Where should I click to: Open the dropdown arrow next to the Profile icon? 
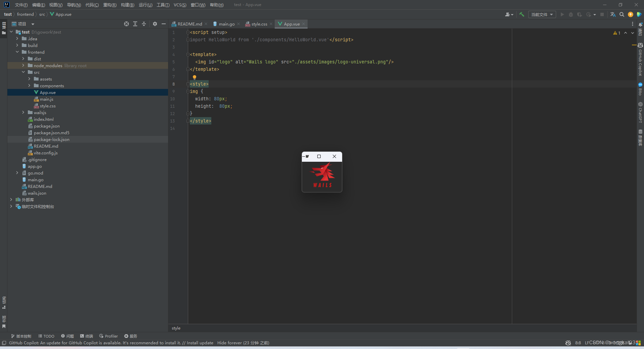[595, 14]
